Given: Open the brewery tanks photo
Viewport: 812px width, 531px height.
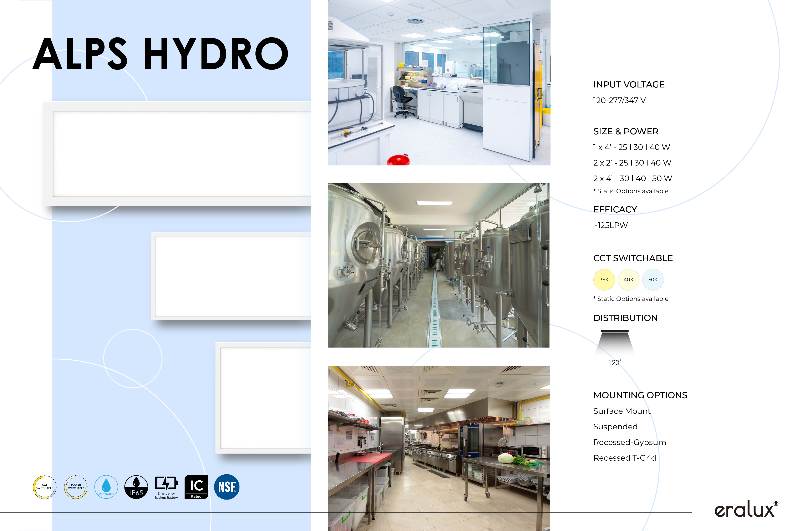Looking at the screenshot, I should coord(439,265).
